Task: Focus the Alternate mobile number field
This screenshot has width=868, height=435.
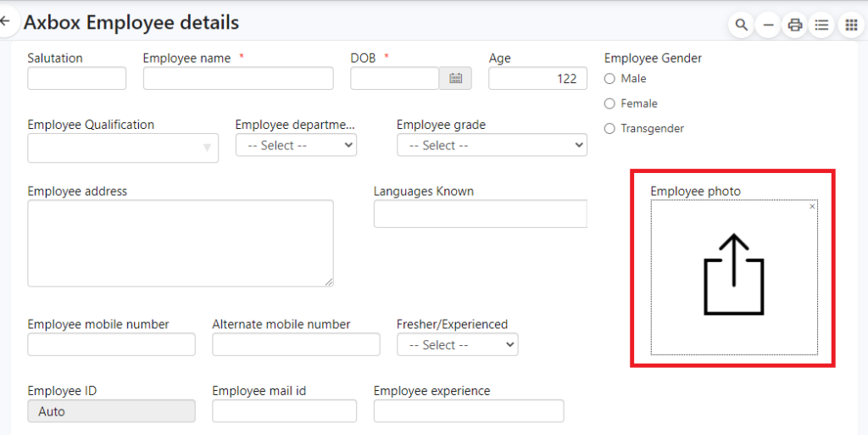Action: pos(296,345)
